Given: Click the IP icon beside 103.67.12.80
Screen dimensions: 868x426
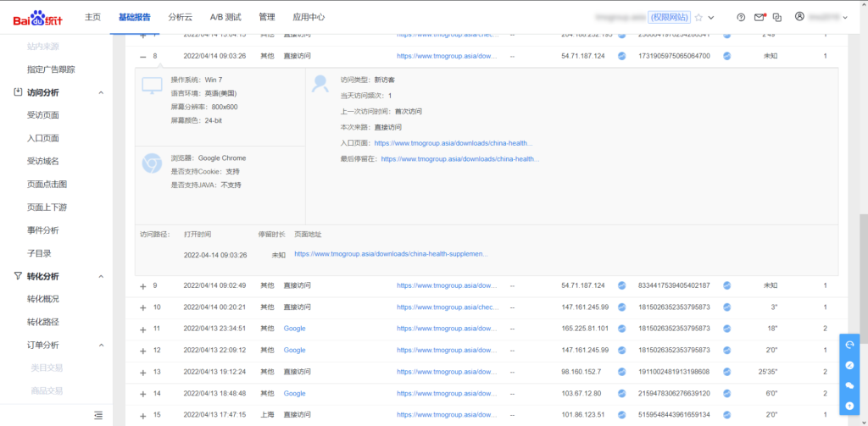Looking at the screenshot, I should point(621,393).
